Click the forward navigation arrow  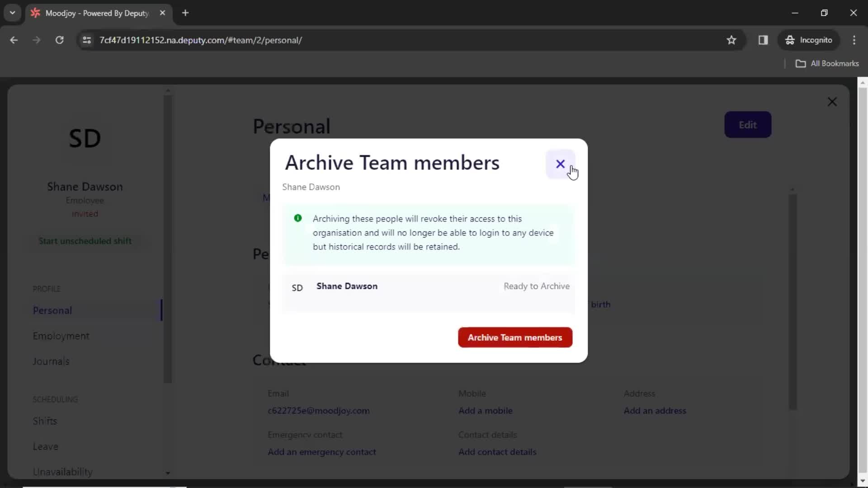coord(36,40)
